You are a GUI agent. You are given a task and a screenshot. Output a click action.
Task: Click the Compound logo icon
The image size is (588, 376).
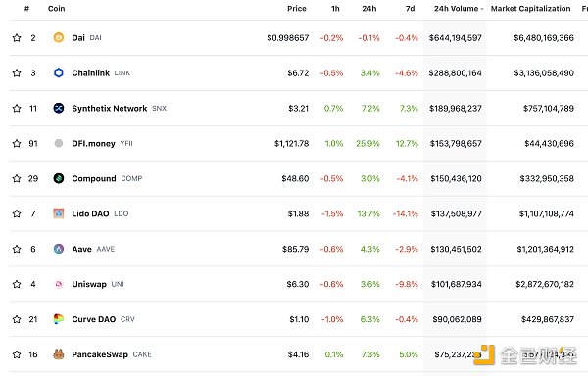[59, 178]
